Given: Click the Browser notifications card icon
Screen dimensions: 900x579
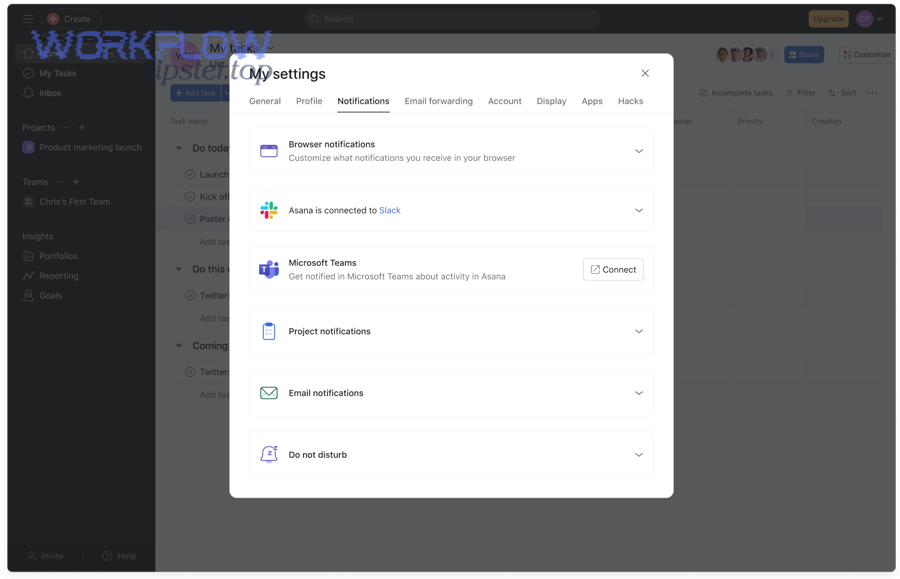Looking at the screenshot, I should (268, 149).
